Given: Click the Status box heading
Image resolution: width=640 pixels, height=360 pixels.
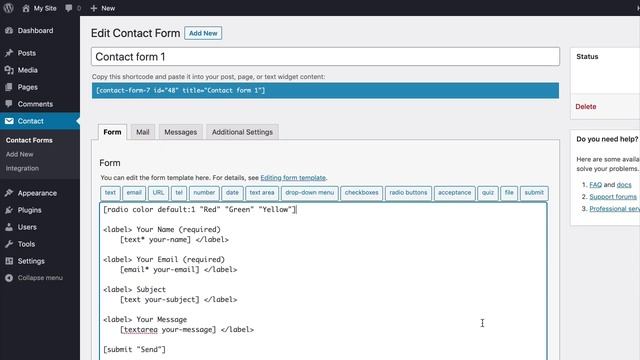Looking at the screenshot, I should [587, 56].
